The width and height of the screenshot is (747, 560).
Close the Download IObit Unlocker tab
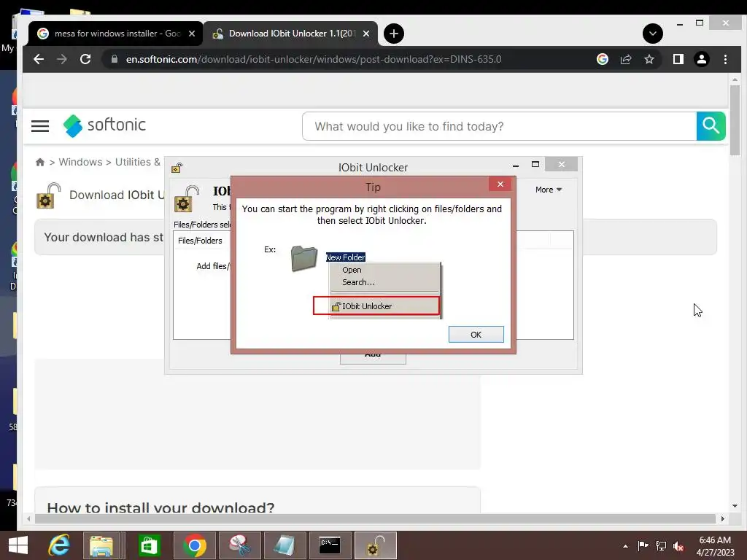[x=366, y=34]
